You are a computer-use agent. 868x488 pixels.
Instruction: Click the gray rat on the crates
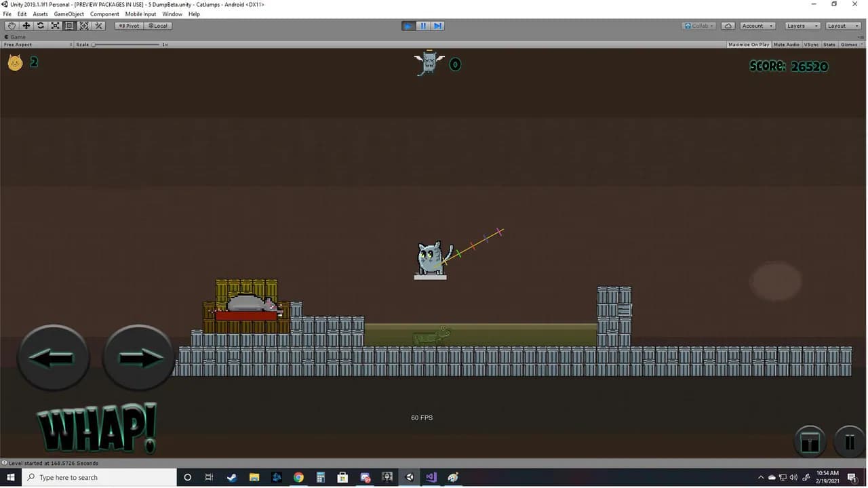click(252, 303)
